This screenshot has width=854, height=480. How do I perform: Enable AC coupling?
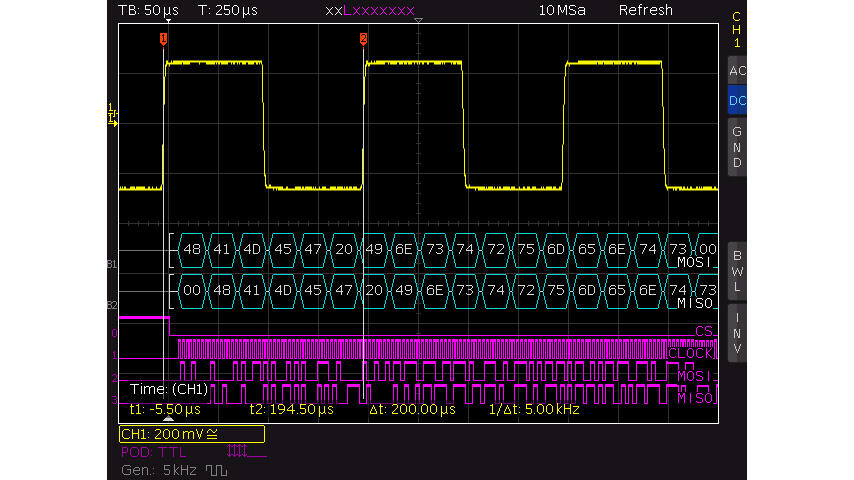(x=737, y=72)
